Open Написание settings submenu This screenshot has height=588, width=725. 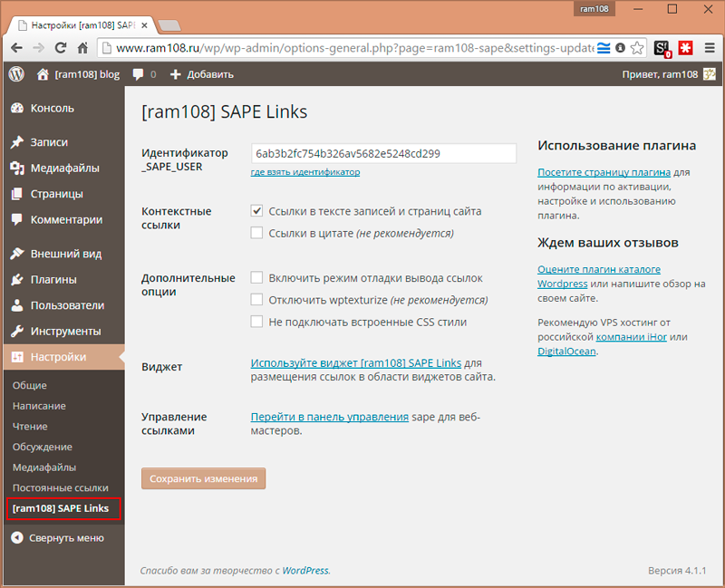click(x=39, y=406)
